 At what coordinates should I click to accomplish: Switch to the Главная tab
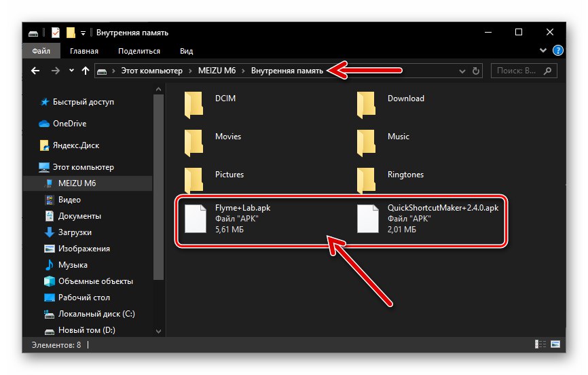tap(84, 51)
